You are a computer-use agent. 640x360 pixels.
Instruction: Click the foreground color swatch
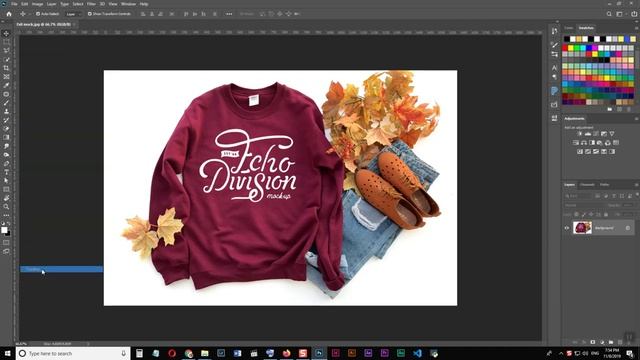coord(4,230)
